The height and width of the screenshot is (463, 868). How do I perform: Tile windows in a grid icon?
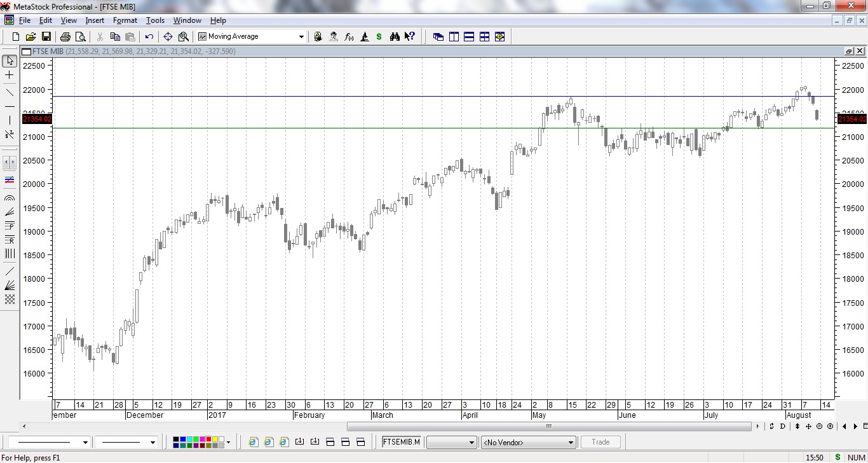[x=484, y=37]
